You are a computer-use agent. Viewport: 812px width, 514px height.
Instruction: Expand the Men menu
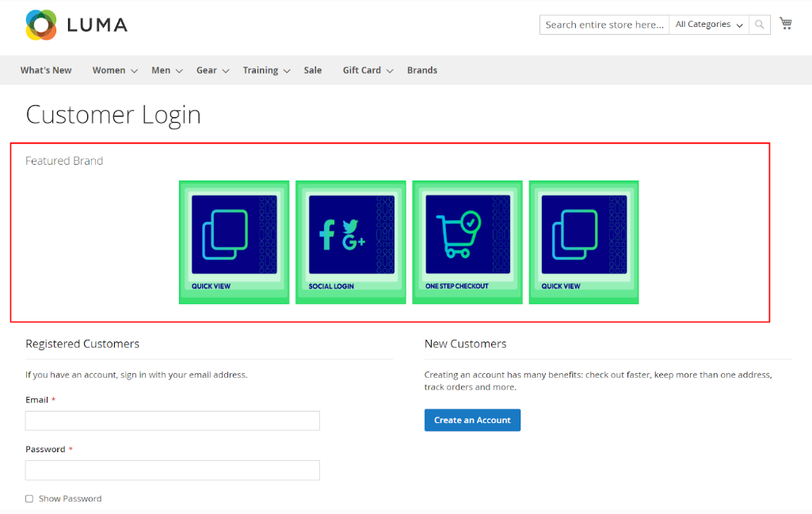[x=166, y=70]
